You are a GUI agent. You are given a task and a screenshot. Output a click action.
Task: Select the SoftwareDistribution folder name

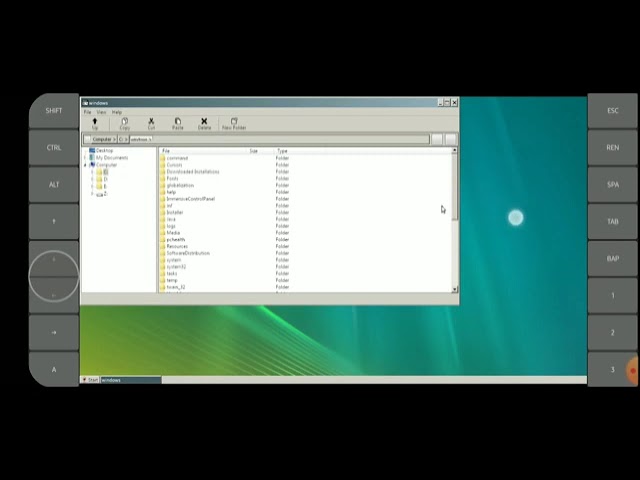(188, 253)
